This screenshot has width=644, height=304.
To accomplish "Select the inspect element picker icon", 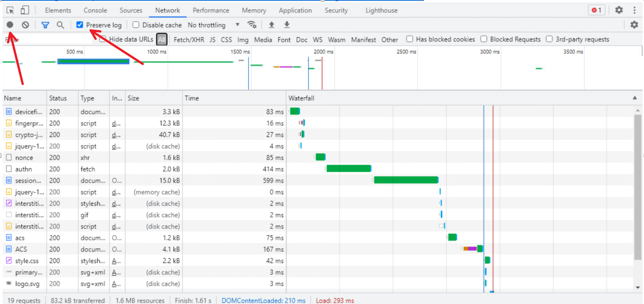I will pos(10,10).
